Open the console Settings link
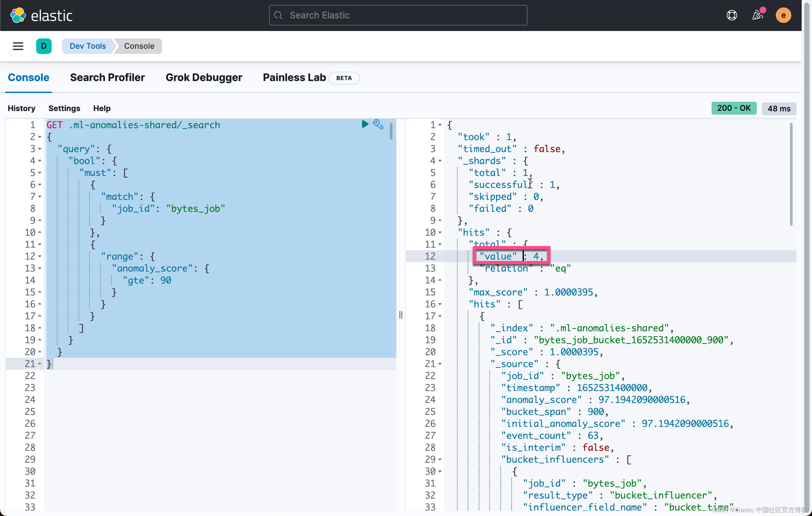 pyautogui.click(x=64, y=108)
